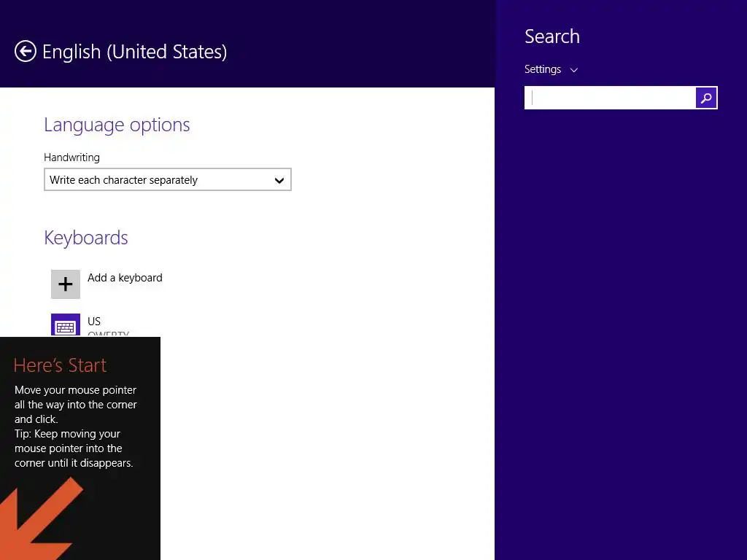
Task: Click the Handwriting dropdown chevron arrow
Action: click(279, 181)
